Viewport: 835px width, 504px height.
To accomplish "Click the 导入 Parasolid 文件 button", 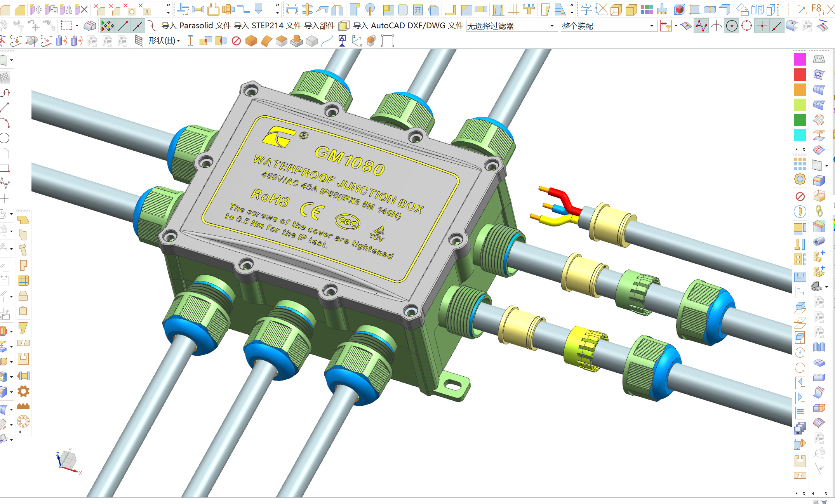I will 196,26.
